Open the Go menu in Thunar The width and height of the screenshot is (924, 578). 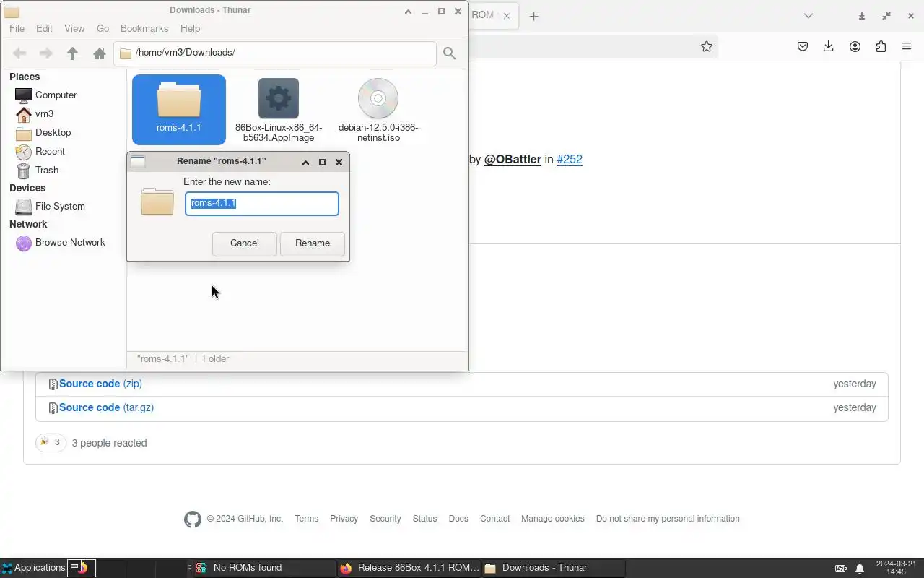pos(103,28)
